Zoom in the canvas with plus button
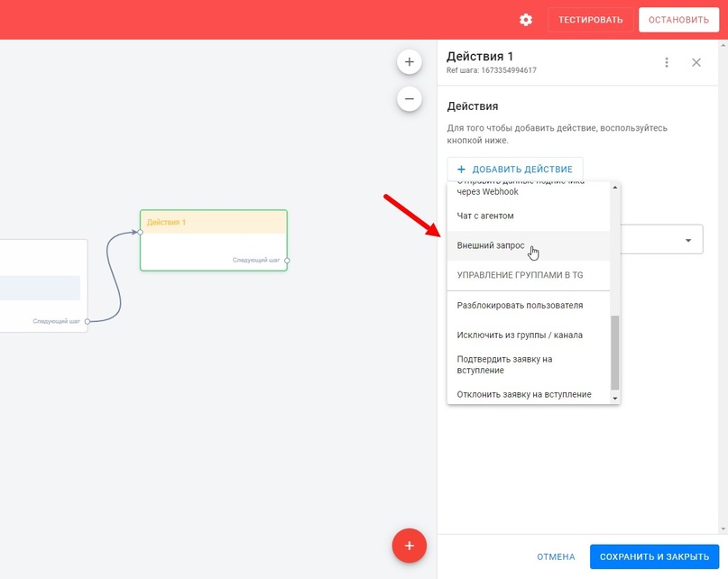The width and height of the screenshot is (728, 579). point(410,62)
